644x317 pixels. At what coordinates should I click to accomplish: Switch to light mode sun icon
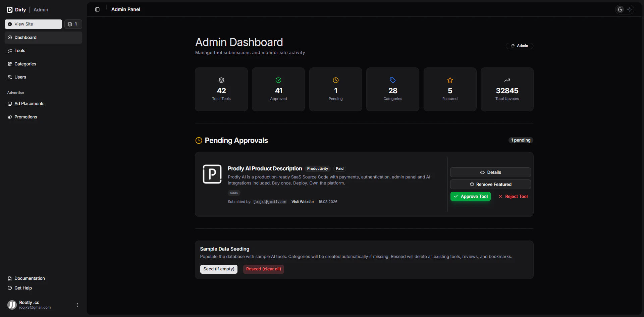click(x=629, y=9)
